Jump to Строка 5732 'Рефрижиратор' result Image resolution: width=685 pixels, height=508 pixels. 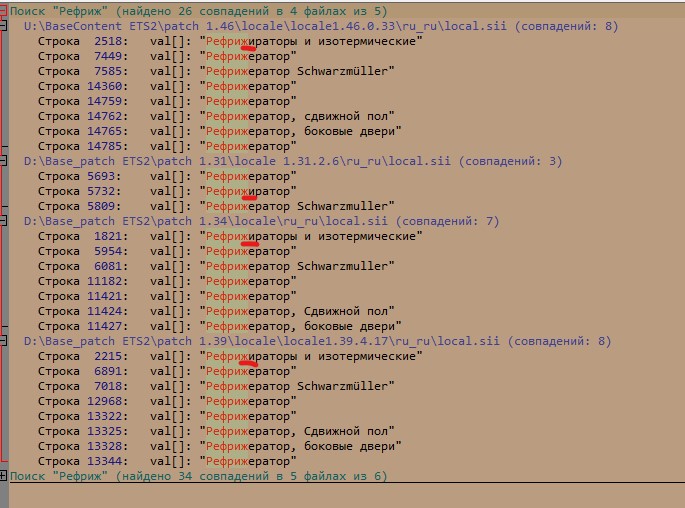167,191
